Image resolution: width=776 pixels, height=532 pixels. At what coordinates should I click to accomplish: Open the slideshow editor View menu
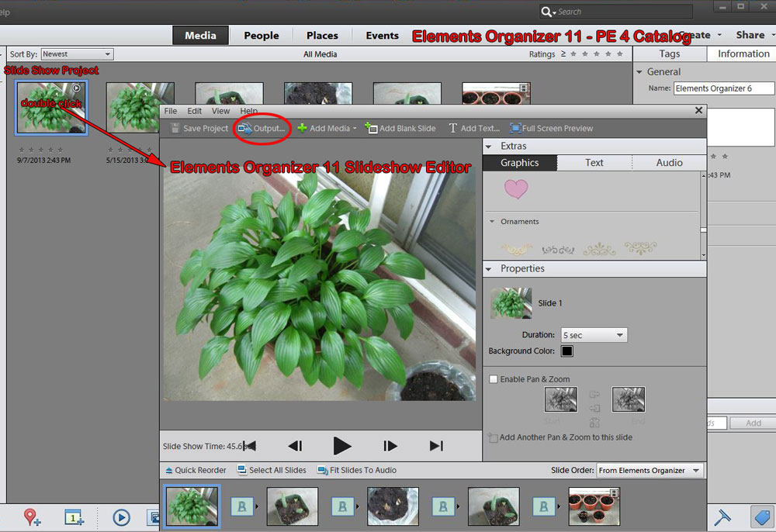point(220,111)
